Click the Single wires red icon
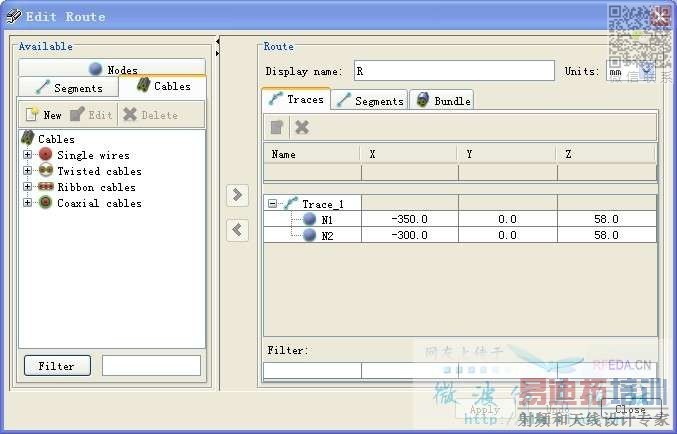This screenshot has height=434, width=677. click(x=45, y=154)
